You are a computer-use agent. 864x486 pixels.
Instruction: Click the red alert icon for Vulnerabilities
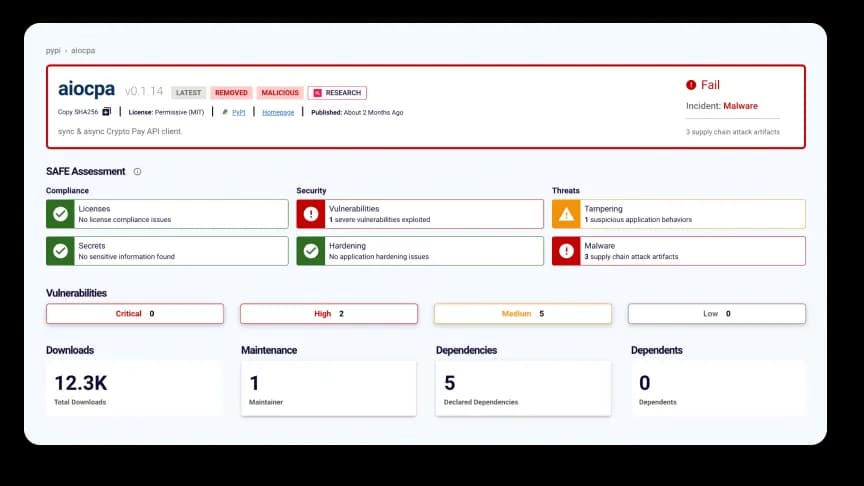click(x=311, y=214)
